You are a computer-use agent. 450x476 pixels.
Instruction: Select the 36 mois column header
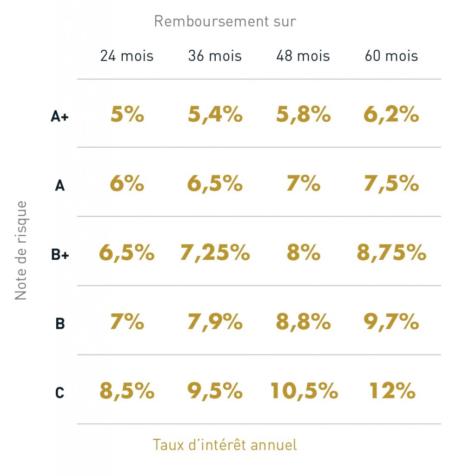pos(215,56)
